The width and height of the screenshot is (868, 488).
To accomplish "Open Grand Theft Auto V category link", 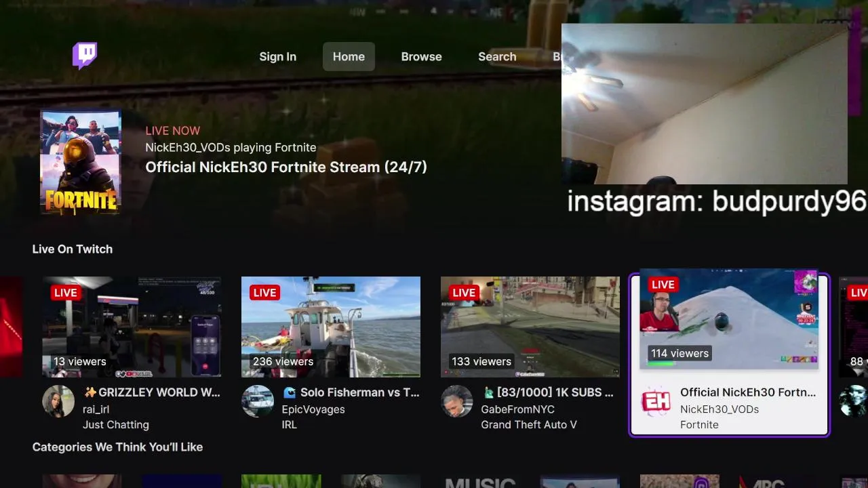I will click(529, 425).
